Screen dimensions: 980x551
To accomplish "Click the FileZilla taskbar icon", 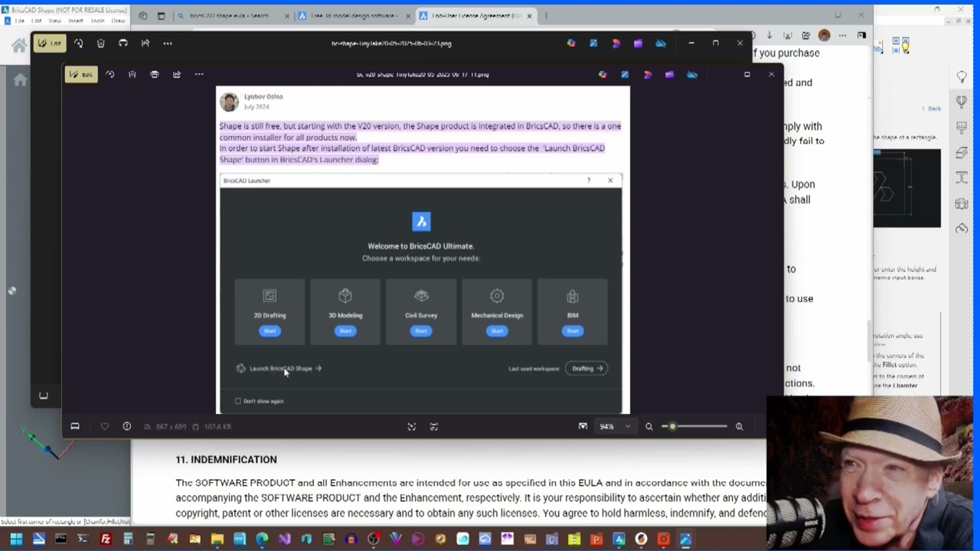I will coord(106,540).
